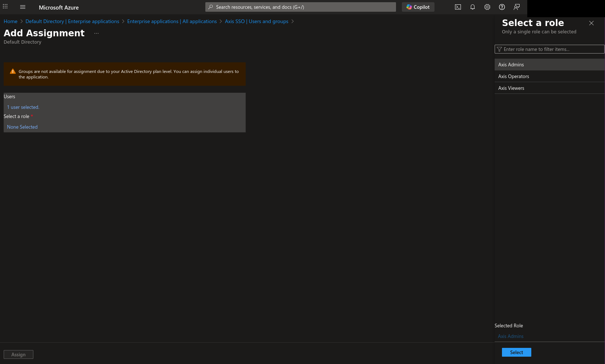This screenshot has width=605, height=364.
Task: Open Azure Cloud Shell
Action: click(x=458, y=7)
